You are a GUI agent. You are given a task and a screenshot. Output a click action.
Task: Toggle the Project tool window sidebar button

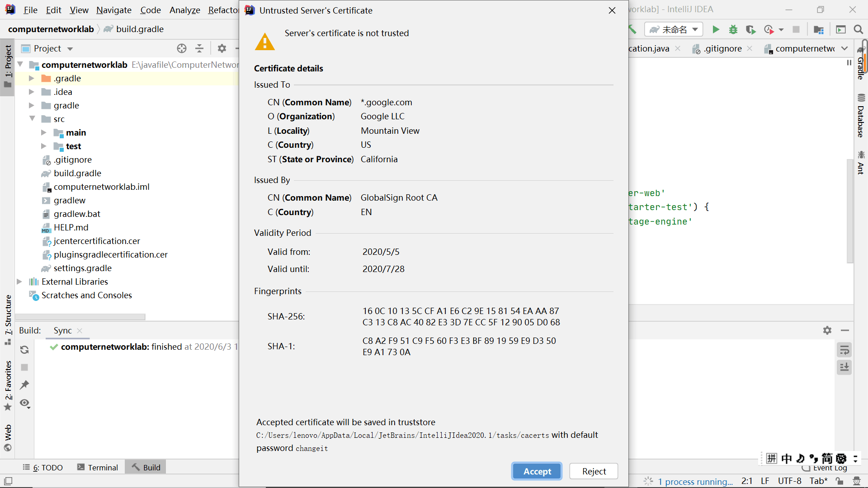tap(8, 66)
